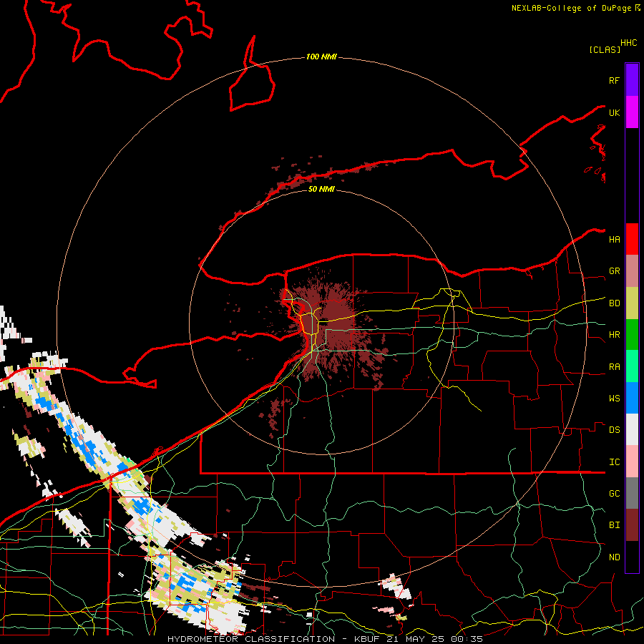
Task: Click the [CLAS] legend header
Action: coord(605,49)
